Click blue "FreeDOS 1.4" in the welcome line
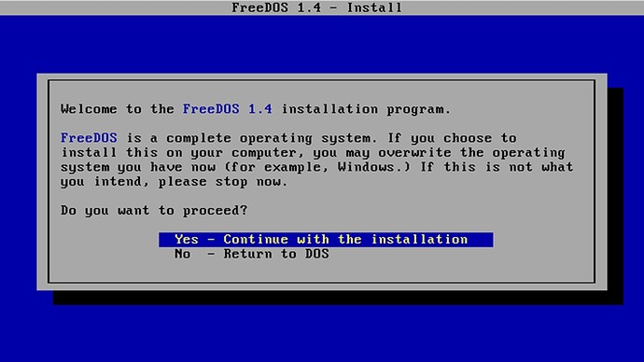644x362 pixels. pos(227,109)
